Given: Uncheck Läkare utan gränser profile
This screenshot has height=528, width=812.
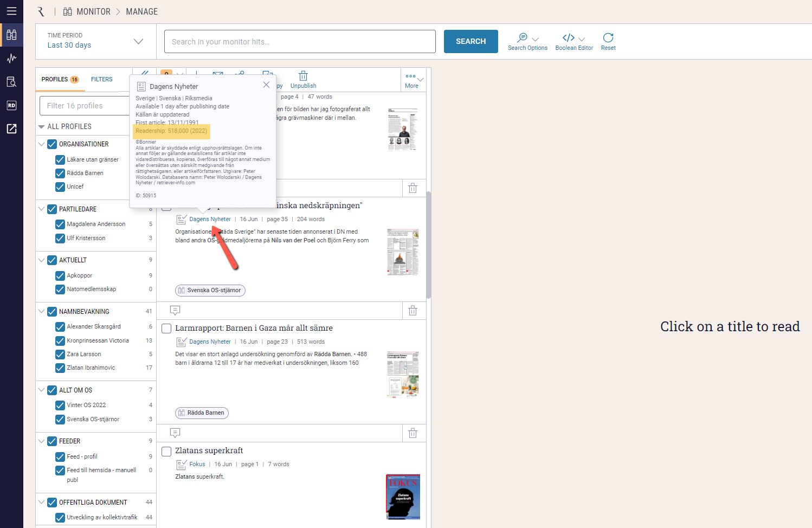Looking at the screenshot, I should (x=60, y=160).
